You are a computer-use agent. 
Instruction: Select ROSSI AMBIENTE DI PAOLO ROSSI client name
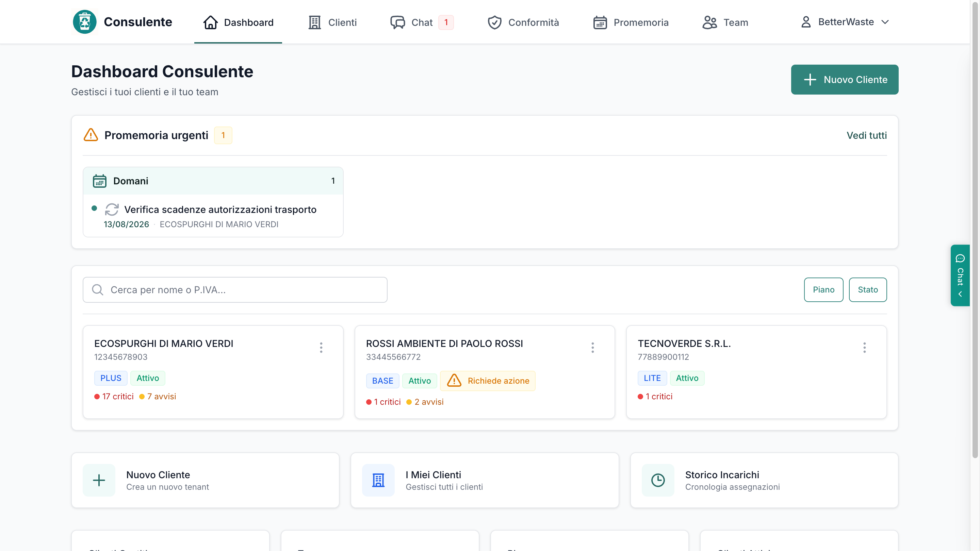[x=444, y=344]
